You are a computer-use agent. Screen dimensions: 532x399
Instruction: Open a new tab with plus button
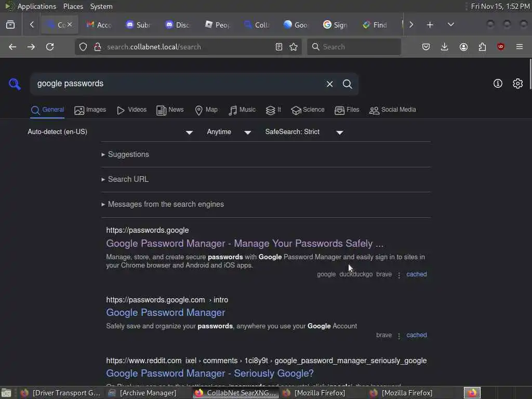[430, 25]
